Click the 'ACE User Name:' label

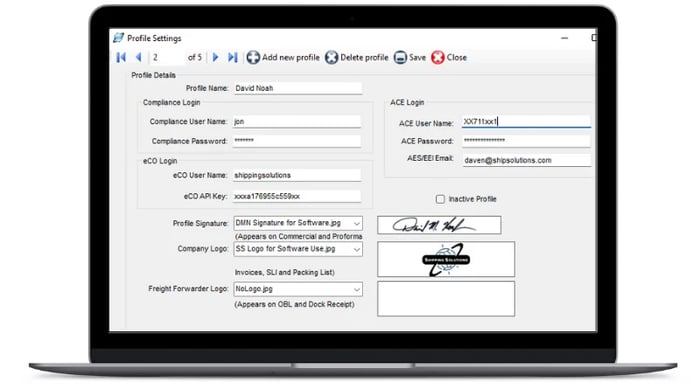tap(426, 123)
